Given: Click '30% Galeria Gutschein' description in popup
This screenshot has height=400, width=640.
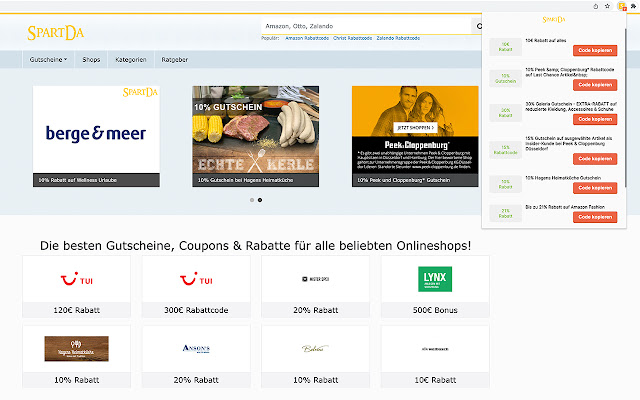Looking at the screenshot, I should (x=571, y=107).
